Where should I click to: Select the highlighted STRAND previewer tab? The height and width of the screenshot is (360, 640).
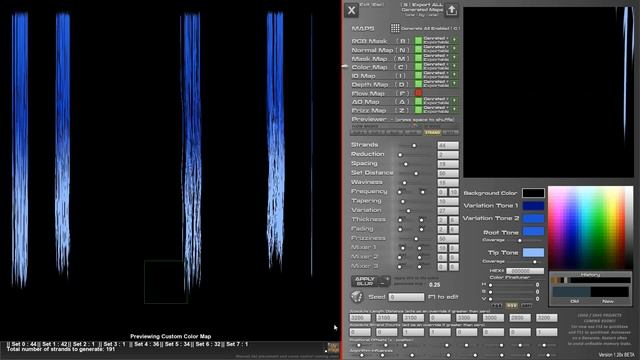pos(432,133)
